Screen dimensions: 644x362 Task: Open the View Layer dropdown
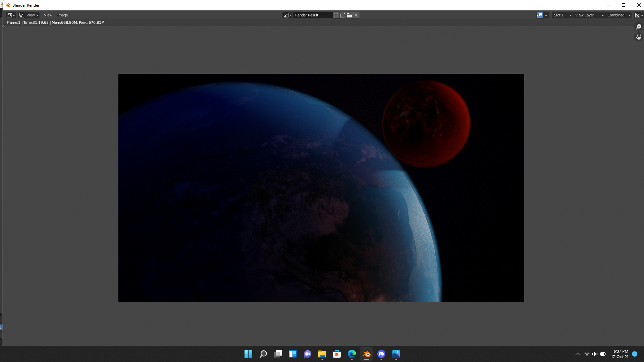pos(589,15)
